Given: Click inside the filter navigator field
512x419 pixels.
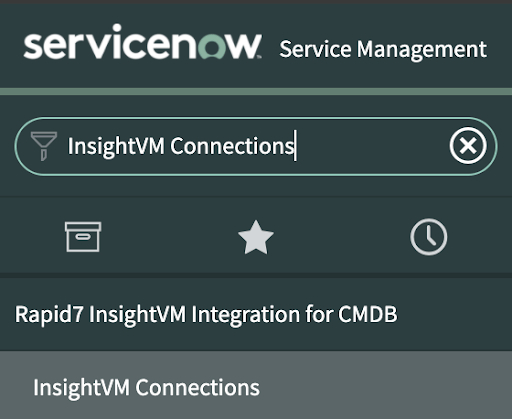Looking at the screenshot, I should (x=256, y=146).
